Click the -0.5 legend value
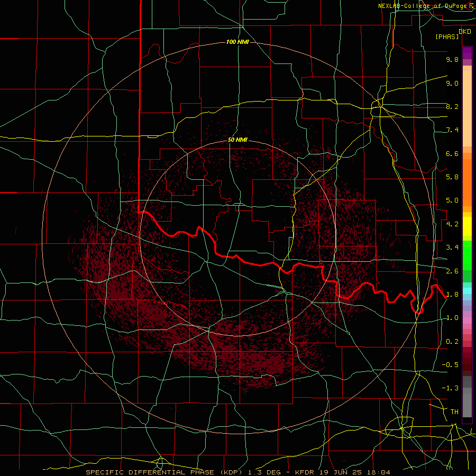Viewport: 476px width, 476px height. [450, 365]
